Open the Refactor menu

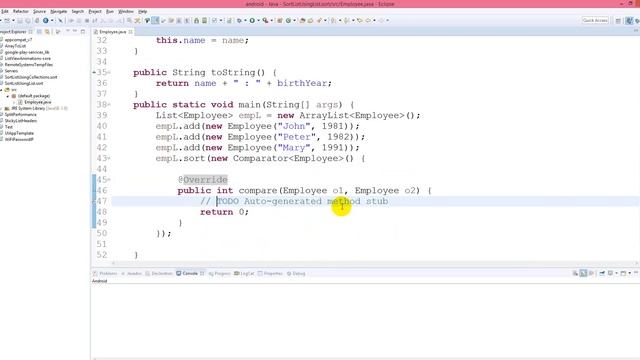(20, 11)
